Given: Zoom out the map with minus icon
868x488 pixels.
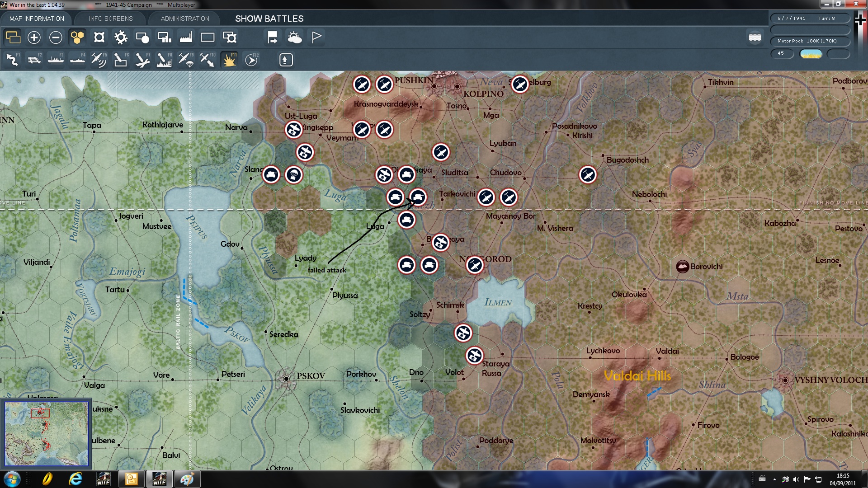Looking at the screenshot, I should click(x=56, y=37).
